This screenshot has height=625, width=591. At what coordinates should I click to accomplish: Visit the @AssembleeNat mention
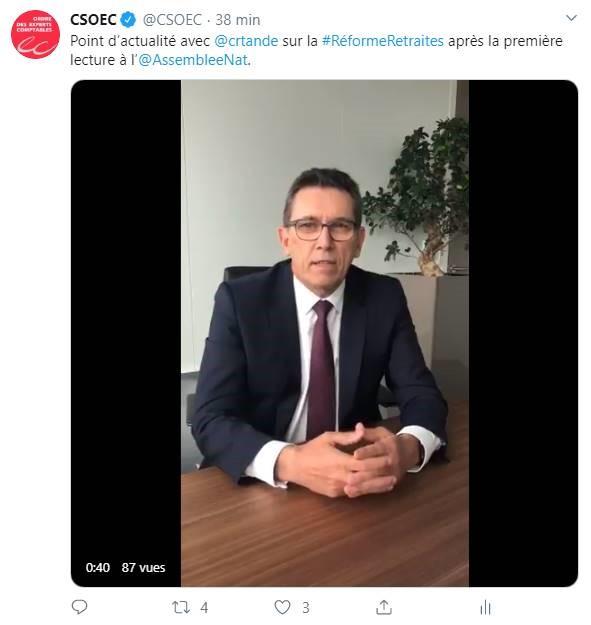point(193,60)
